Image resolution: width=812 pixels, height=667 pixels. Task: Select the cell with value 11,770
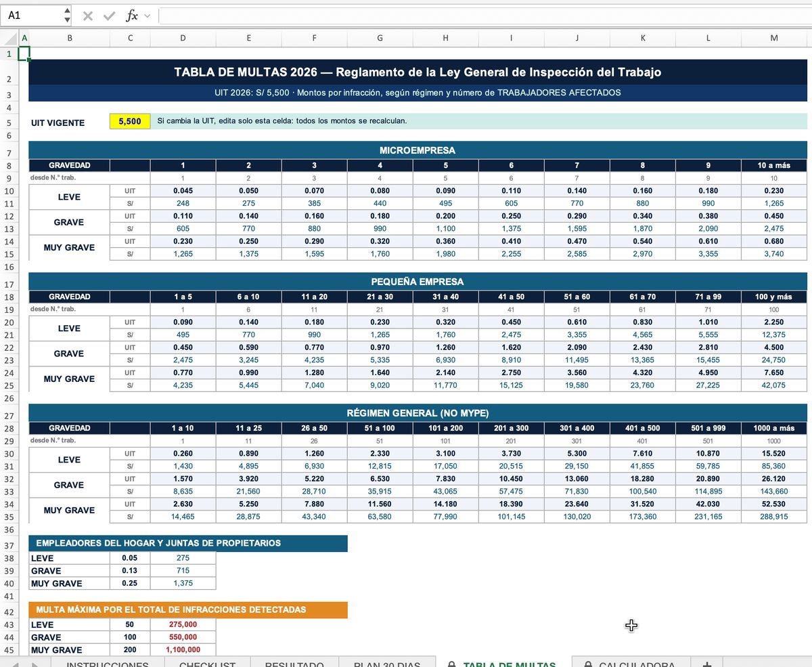pos(445,385)
